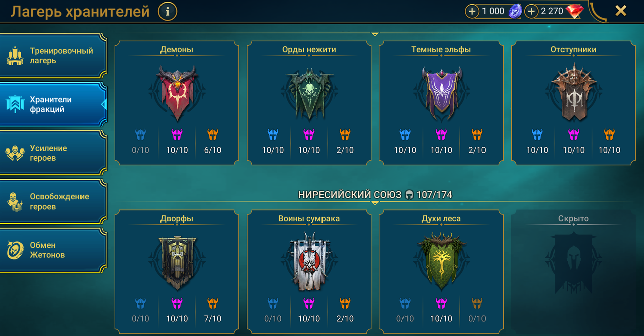Open the Освобождение героев tab
This screenshot has width=644, height=336.
click(x=53, y=201)
